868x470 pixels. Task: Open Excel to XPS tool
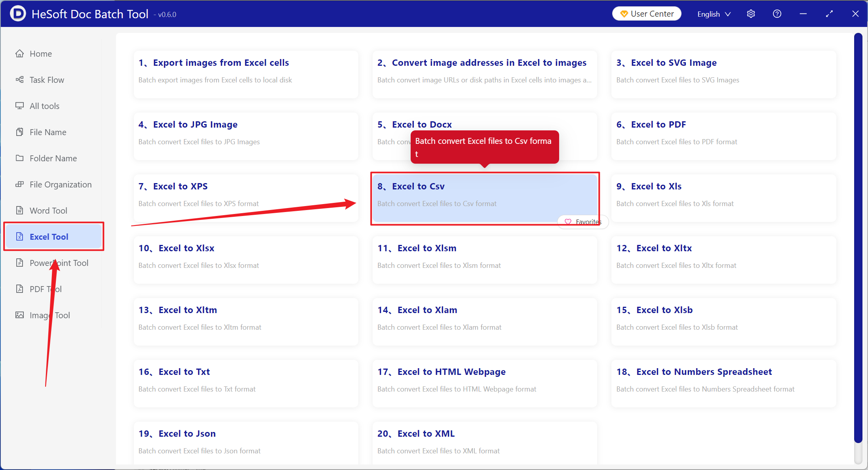click(x=246, y=198)
